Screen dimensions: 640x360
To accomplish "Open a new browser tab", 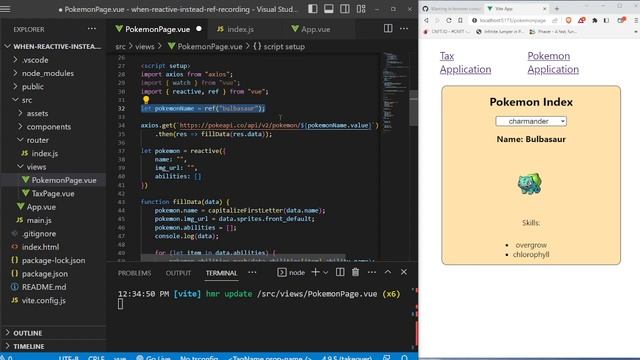I will coord(557,8).
